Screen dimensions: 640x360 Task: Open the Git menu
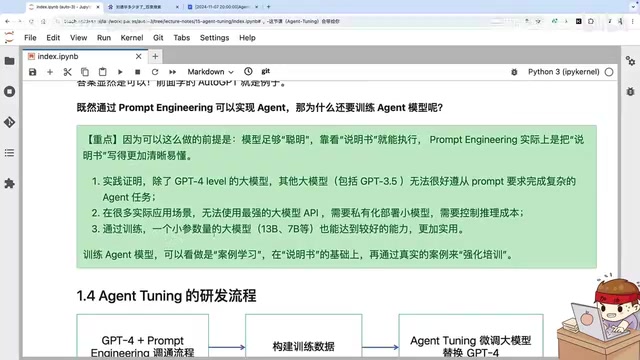click(x=158, y=38)
